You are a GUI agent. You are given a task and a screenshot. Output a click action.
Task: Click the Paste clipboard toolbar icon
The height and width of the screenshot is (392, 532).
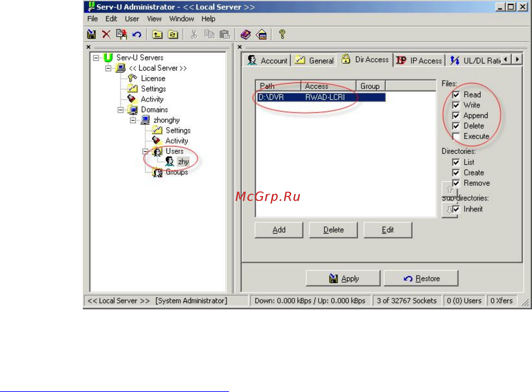point(225,34)
